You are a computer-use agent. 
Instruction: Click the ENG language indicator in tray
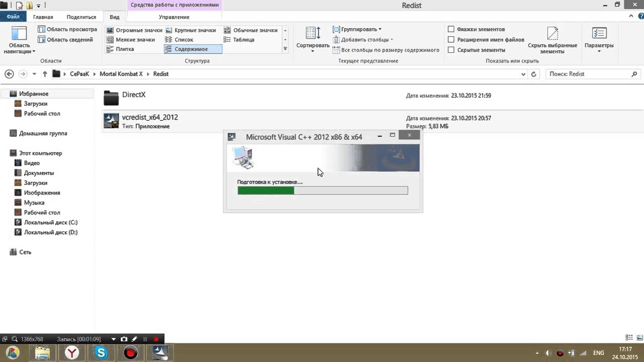(x=599, y=353)
